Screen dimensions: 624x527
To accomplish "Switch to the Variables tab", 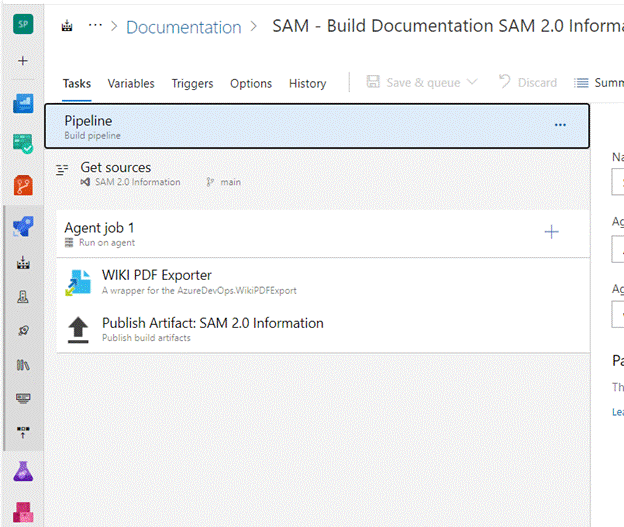I will [131, 84].
